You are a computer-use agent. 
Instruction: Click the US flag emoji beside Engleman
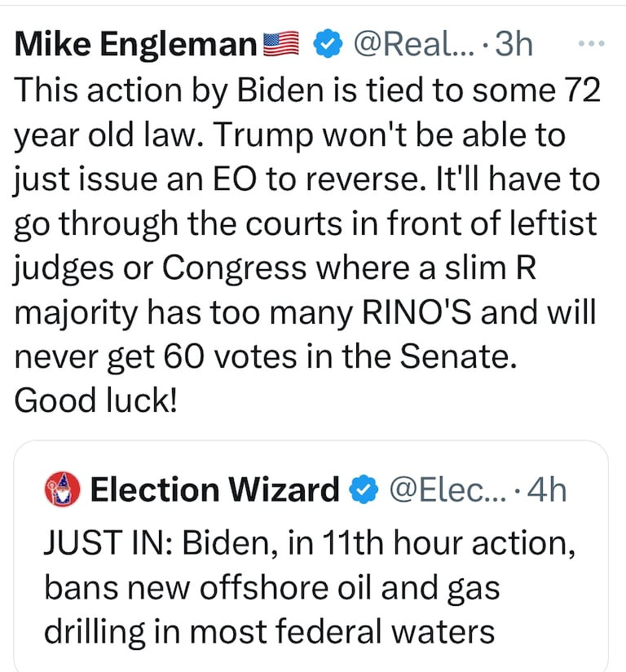tap(283, 45)
